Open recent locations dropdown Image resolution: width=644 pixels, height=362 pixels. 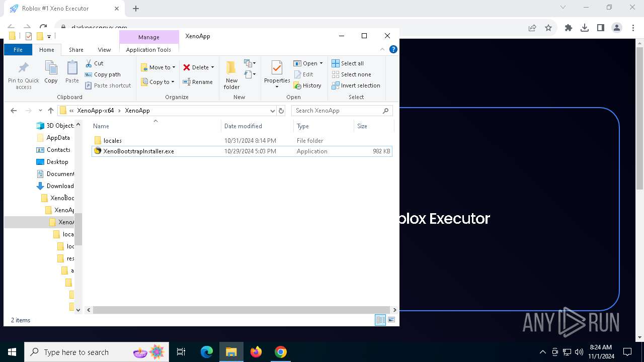[41, 111]
